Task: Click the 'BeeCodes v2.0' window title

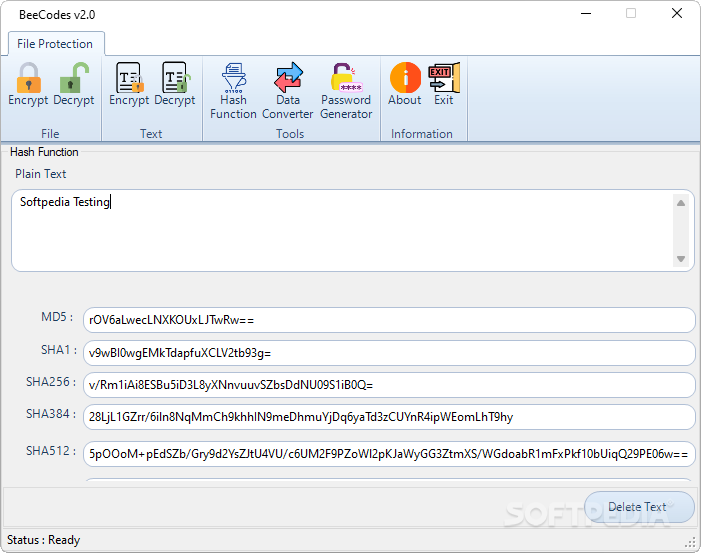Action: pos(57,15)
